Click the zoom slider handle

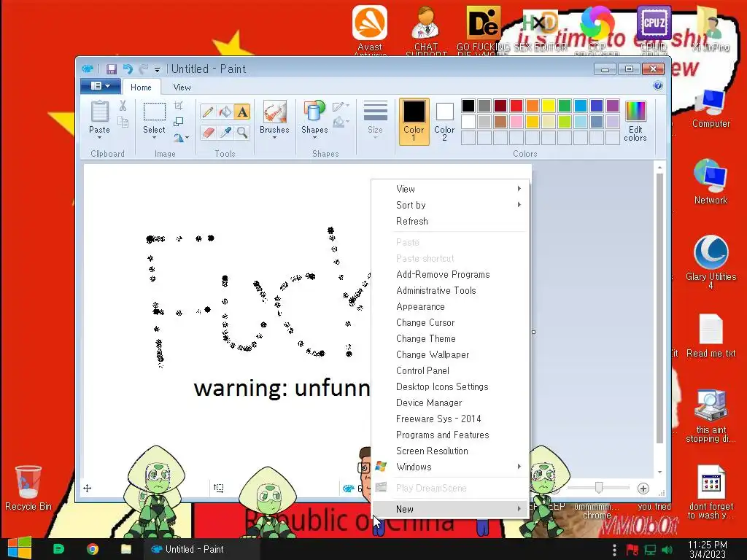599,488
